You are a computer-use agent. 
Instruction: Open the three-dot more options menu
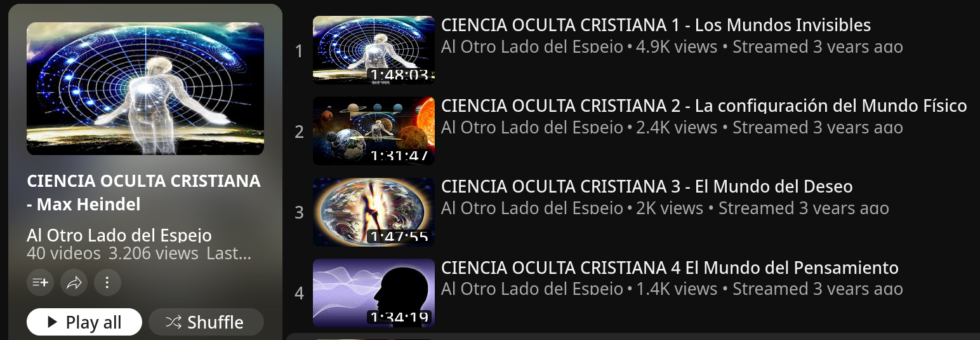[x=107, y=283]
